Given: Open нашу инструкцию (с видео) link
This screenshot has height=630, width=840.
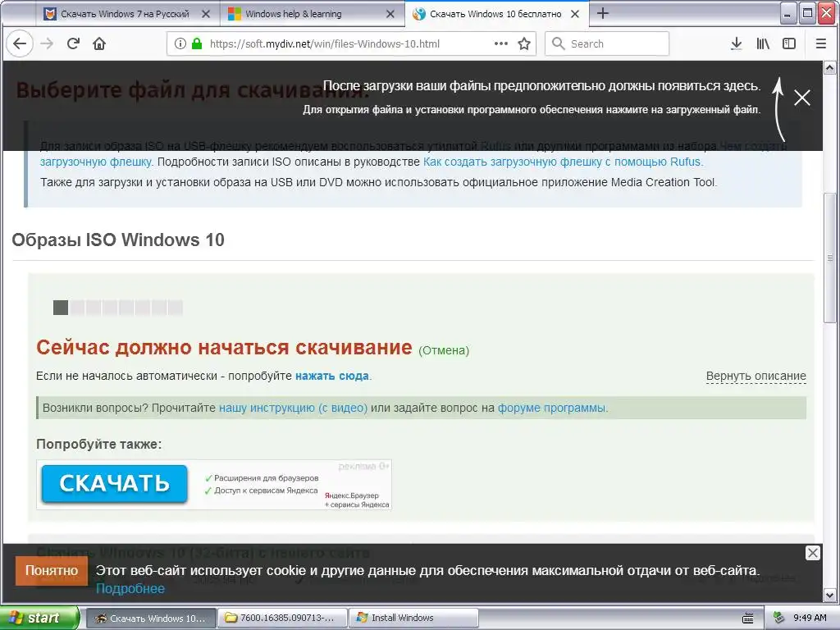Looking at the screenshot, I should (x=293, y=408).
